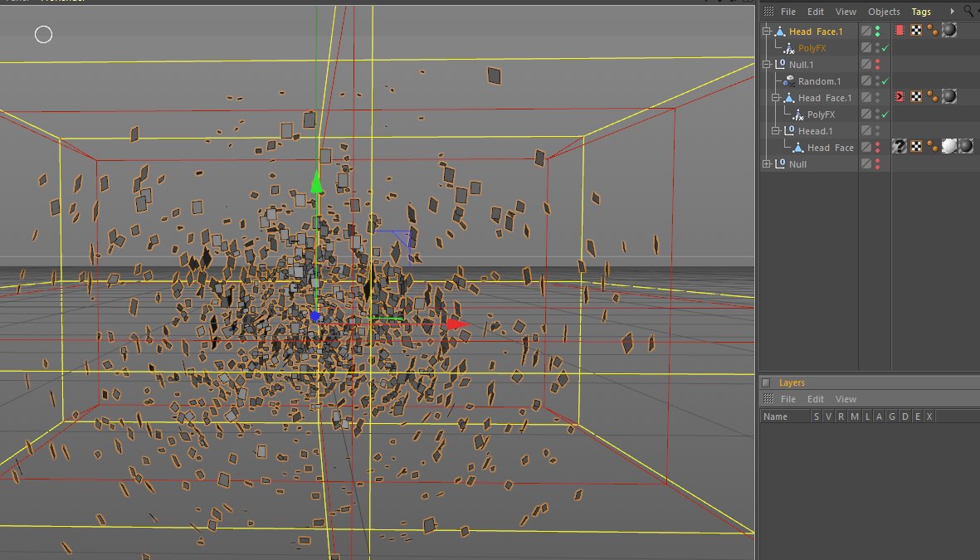Click the Object Manager dotted grip icon

tap(768, 12)
